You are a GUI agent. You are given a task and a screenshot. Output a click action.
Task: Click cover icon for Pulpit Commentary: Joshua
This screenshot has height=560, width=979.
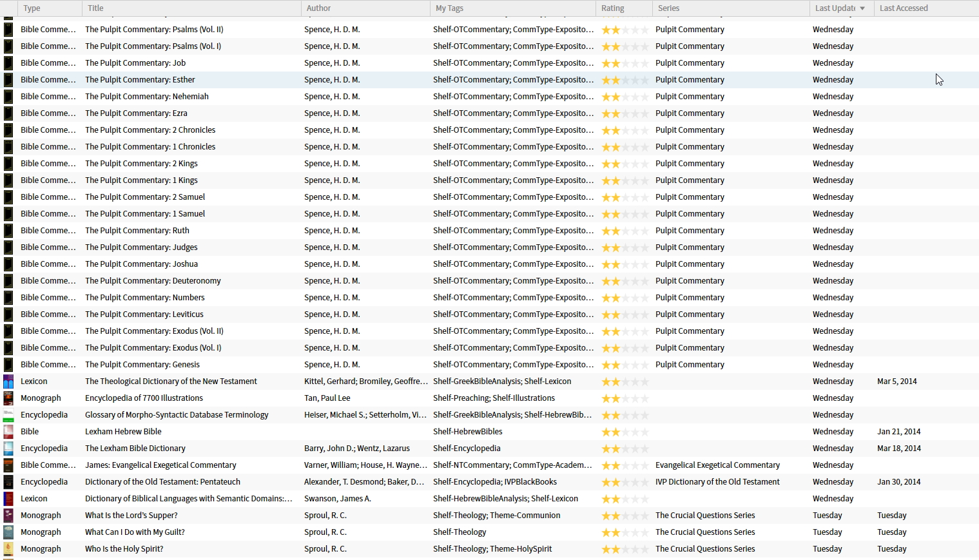(x=8, y=264)
